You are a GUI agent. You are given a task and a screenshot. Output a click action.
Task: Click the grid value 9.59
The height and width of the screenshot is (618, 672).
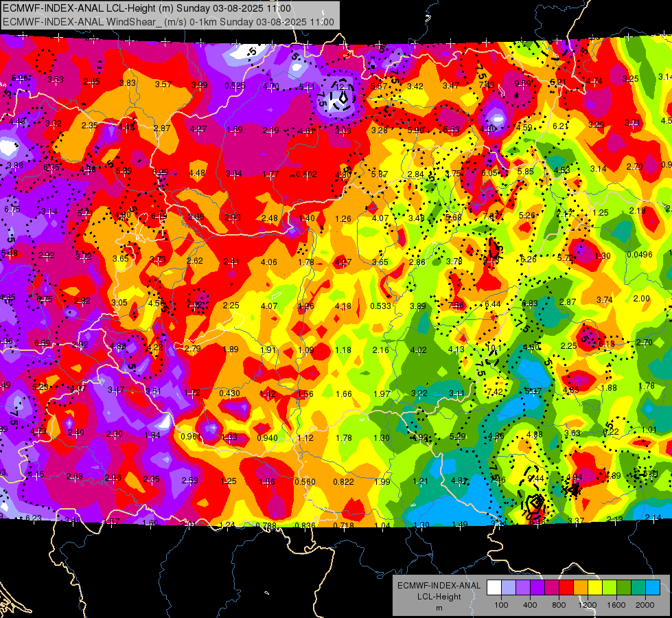click(522, 84)
